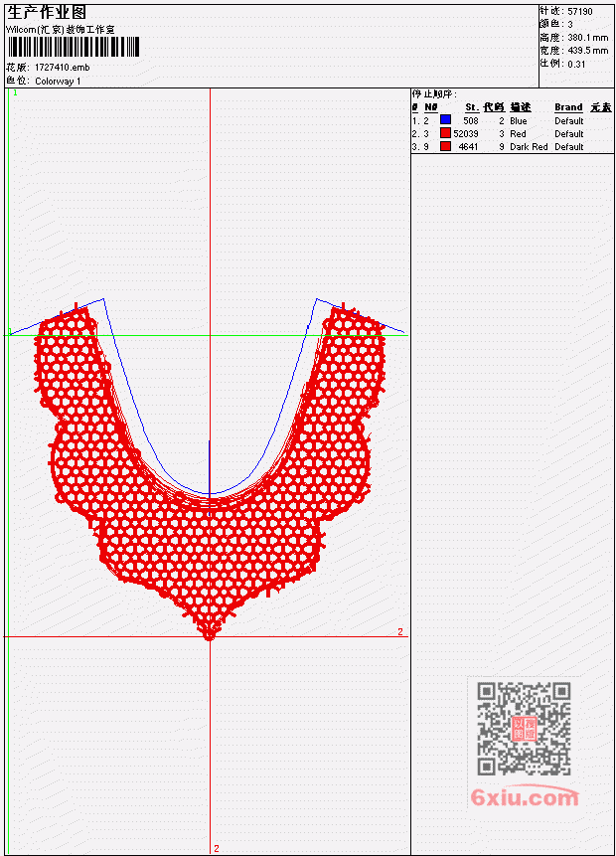Screen dimensions: 616x856
Task: Click the swatch in the Dark Red row
Action: [x=445, y=146]
